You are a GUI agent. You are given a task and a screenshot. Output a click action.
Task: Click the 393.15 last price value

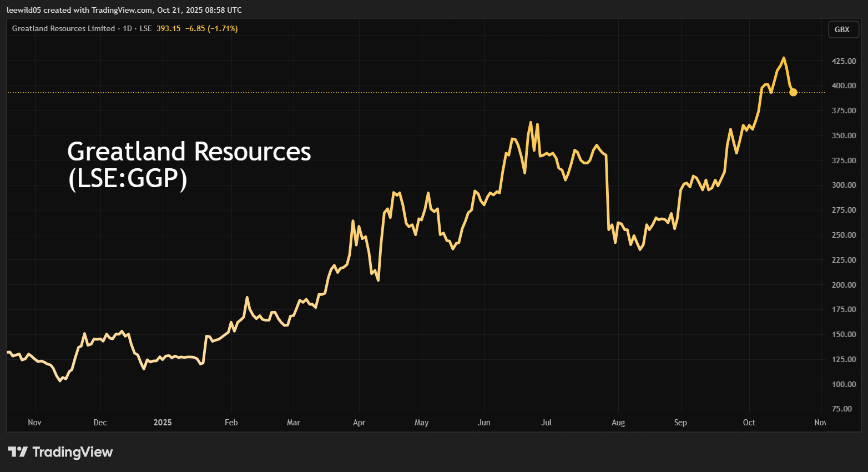click(168, 28)
